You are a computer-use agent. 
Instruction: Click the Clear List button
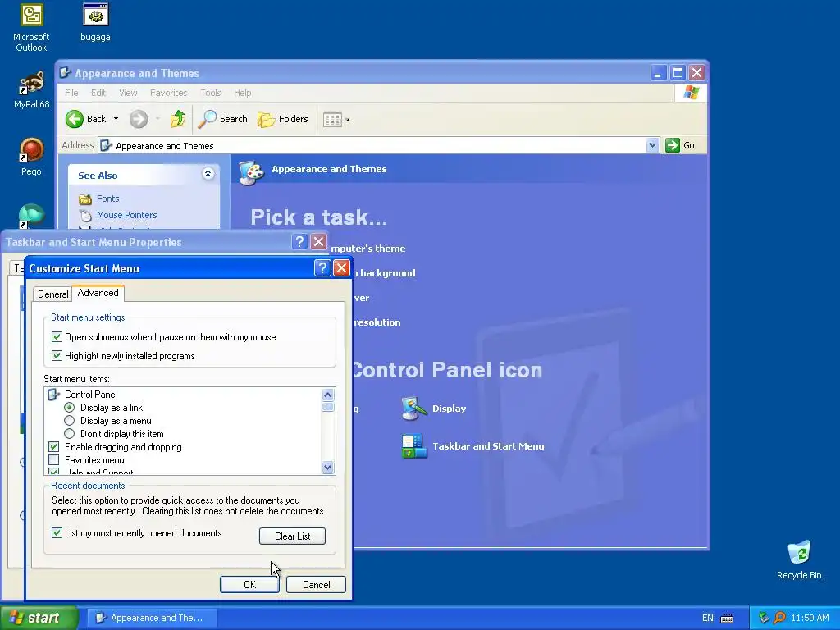293,536
